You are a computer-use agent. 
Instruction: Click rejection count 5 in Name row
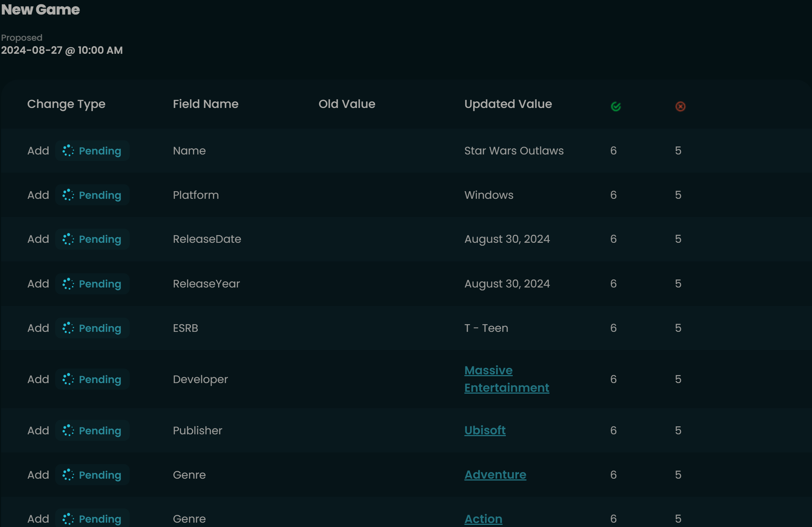coord(678,150)
